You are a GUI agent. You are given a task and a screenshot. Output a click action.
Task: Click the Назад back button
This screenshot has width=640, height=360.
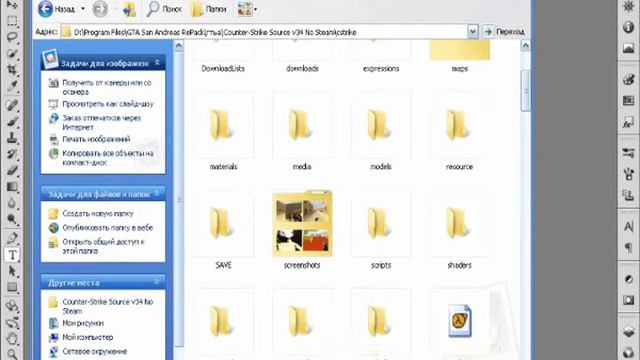click(x=56, y=9)
